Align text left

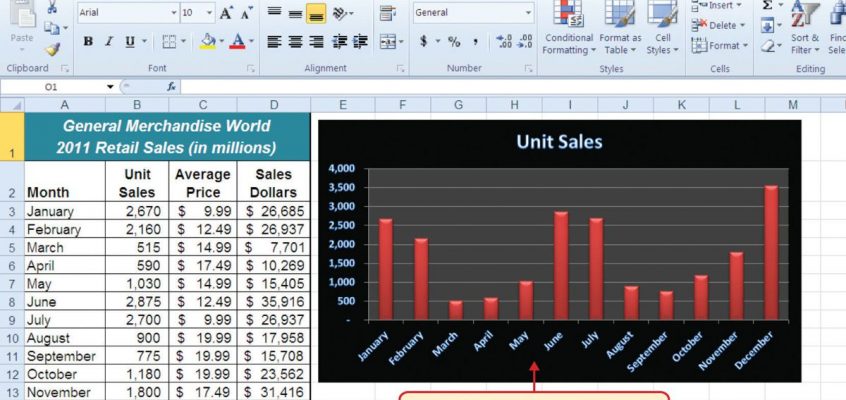pos(275,42)
